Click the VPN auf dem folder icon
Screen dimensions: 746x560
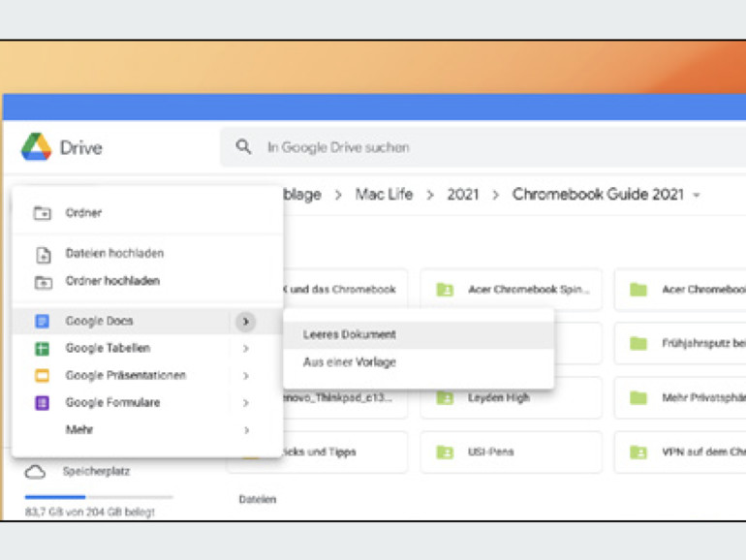(638, 452)
